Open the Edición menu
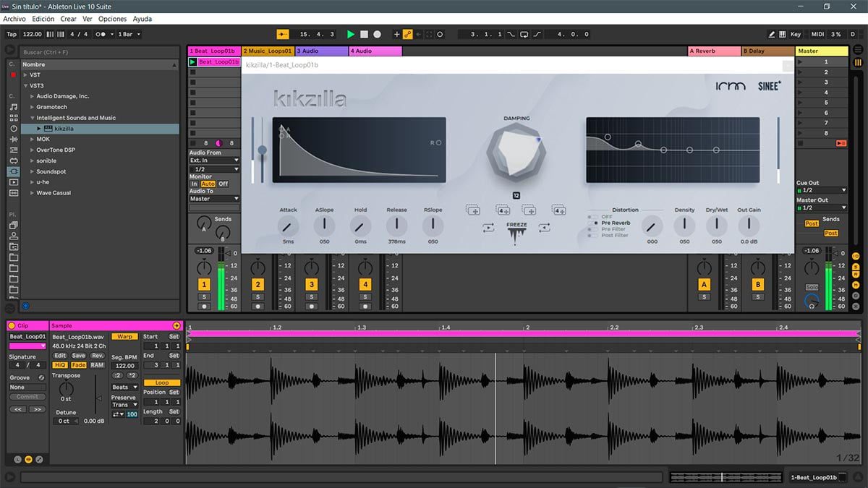The width and height of the screenshot is (868, 488). tap(43, 19)
